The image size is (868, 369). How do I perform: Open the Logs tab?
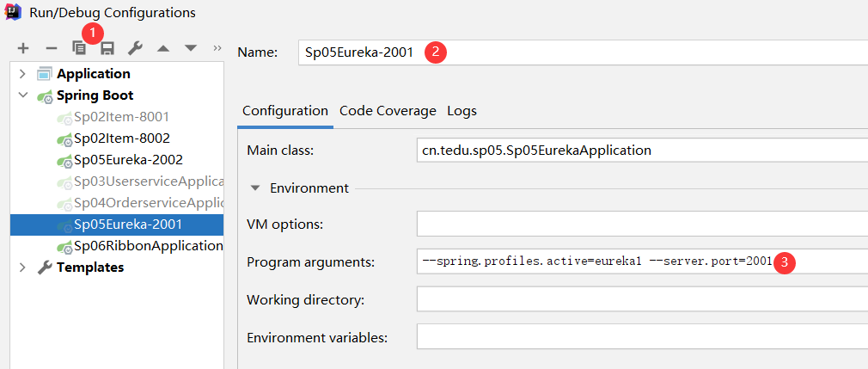[x=462, y=111]
